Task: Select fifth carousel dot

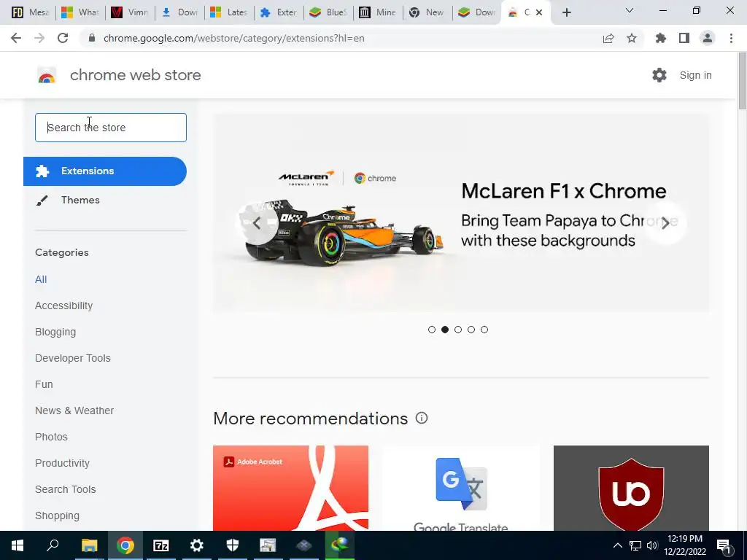Action: [x=484, y=330]
